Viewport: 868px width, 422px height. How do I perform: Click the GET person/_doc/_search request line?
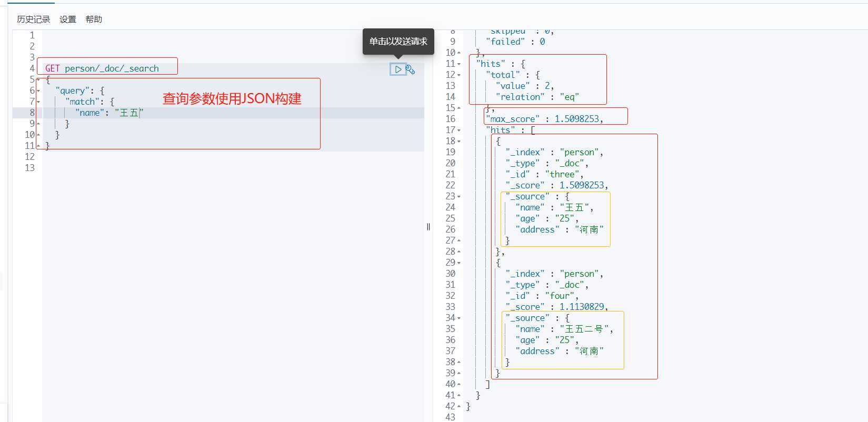[102, 68]
